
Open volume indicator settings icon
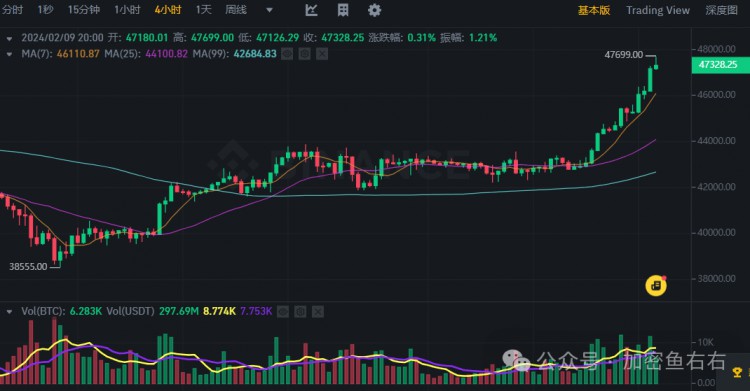pos(300,312)
